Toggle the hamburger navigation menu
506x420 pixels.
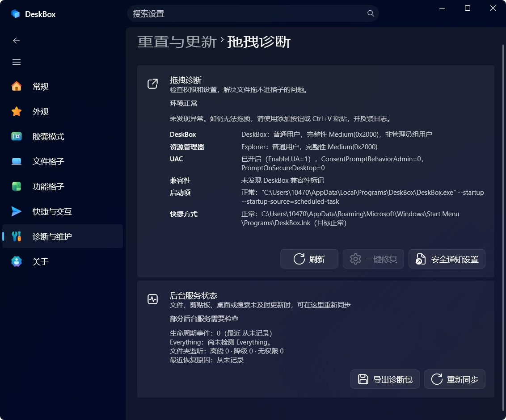(17, 62)
